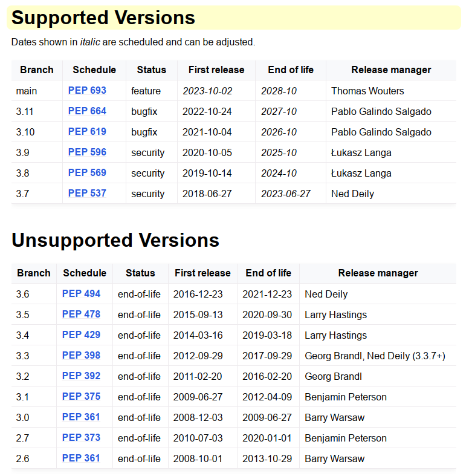Click the date 2010-07-03
This screenshot has width=472, height=476.
pyautogui.click(x=198, y=438)
